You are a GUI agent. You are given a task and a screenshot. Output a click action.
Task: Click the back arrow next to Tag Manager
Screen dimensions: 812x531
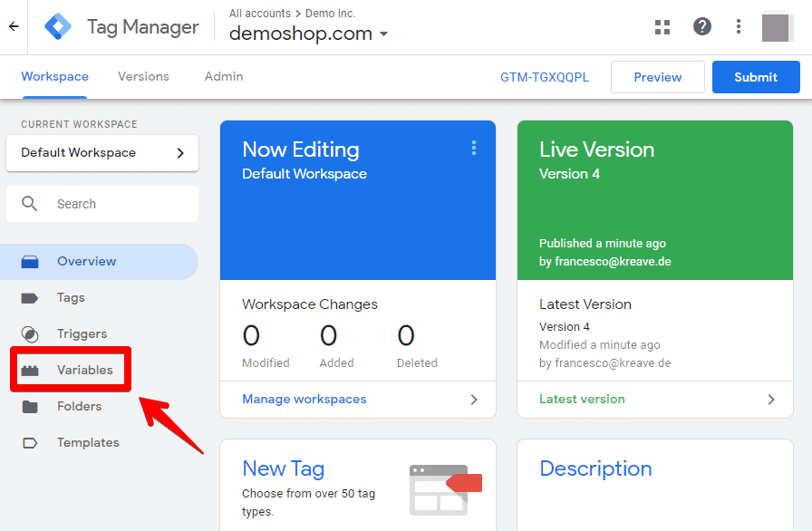tap(14, 26)
